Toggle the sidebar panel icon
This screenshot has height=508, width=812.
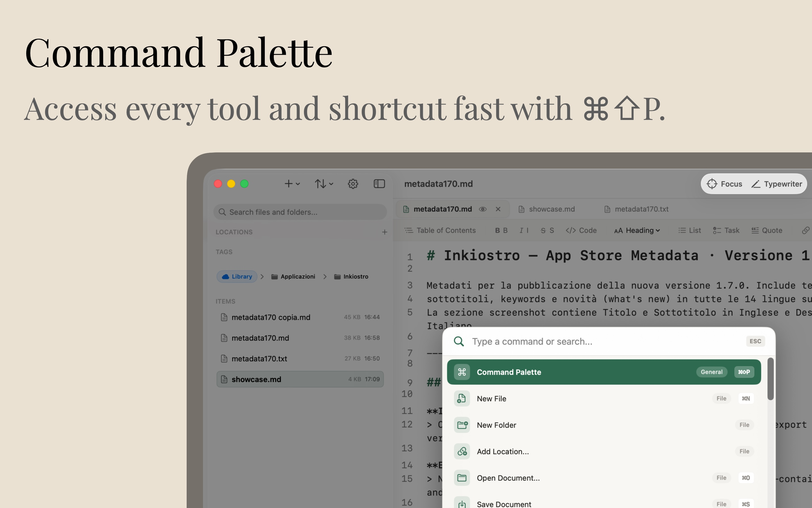click(379, 184)
